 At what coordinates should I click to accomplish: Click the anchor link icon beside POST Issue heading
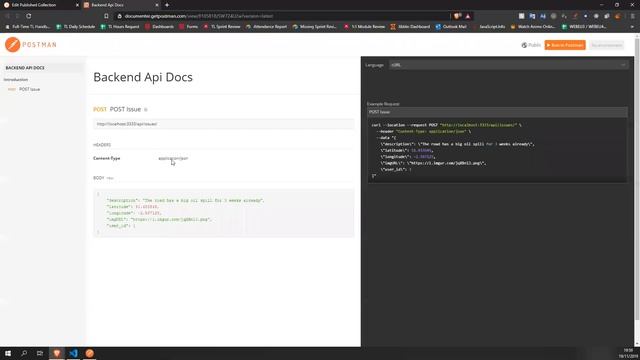point(146,109)
